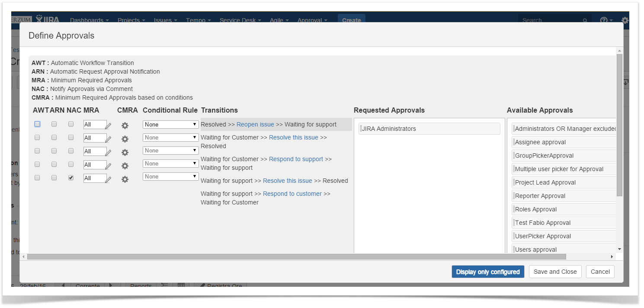The height and width of the screenshot is (308, 644).
Task: Click the Display only configured button
Action: 487,272
